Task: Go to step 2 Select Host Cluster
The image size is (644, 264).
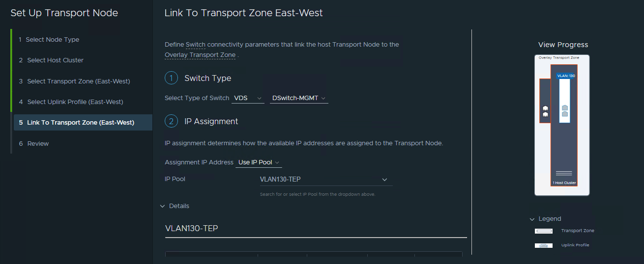Action: pos(55,60)
